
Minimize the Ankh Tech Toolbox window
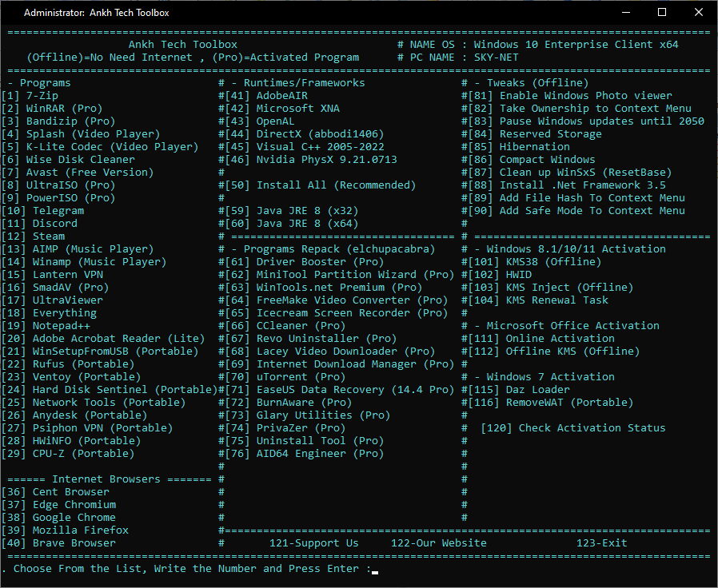626,12
